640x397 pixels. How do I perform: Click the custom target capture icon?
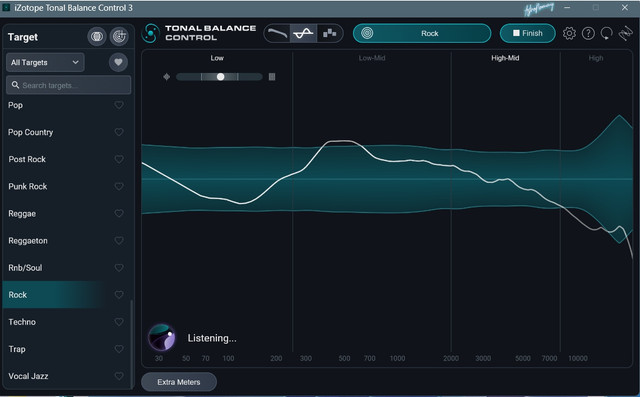pos(119,37)
